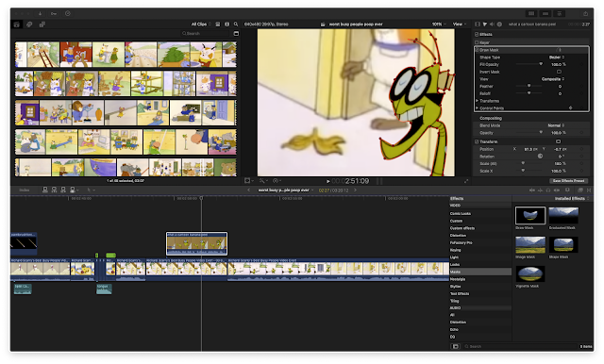This screenshot has height=364, width=604.
Task: Select the banana peel connected clip in timeline
Action: (x=196, y=243)
